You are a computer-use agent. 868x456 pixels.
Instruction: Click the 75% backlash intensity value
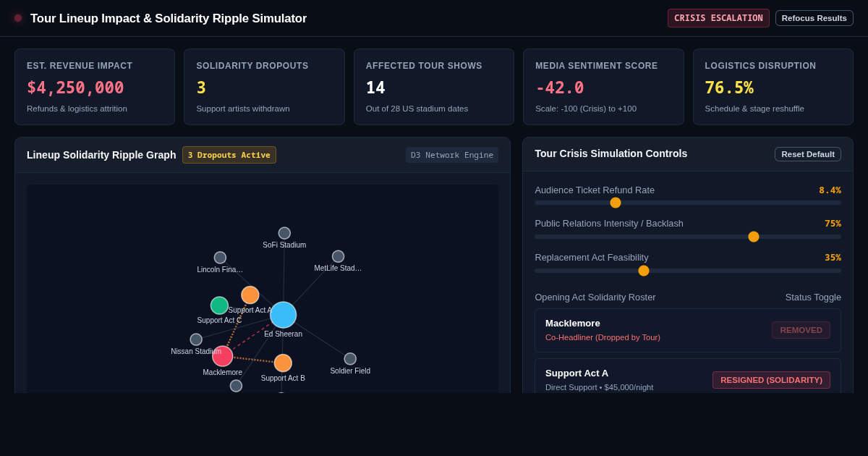pyautogui.click(x=833, y=224)
